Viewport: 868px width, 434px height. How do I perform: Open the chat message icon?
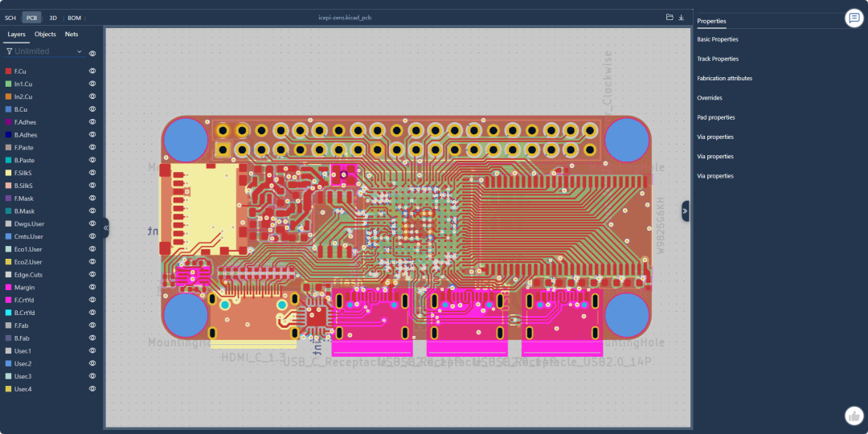(x=854, y=18)
